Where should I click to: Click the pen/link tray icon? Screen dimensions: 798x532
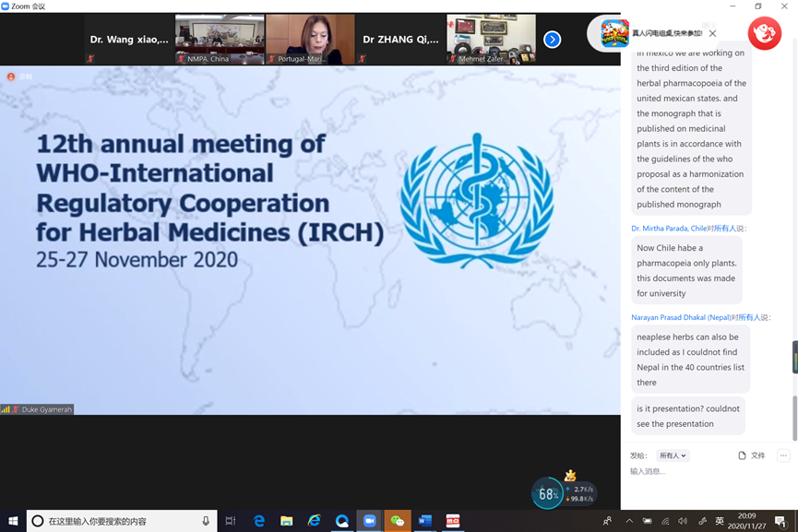point(702,521)
